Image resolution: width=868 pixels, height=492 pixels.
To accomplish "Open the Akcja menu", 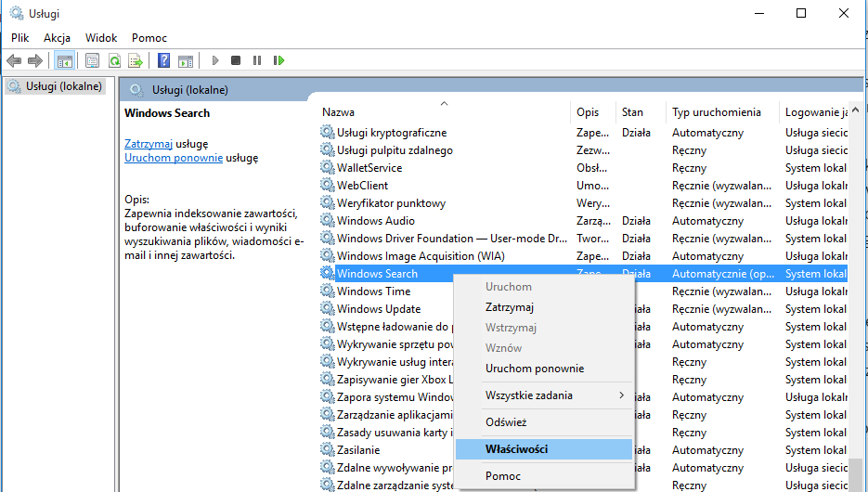I will click(x=57, y=38).
